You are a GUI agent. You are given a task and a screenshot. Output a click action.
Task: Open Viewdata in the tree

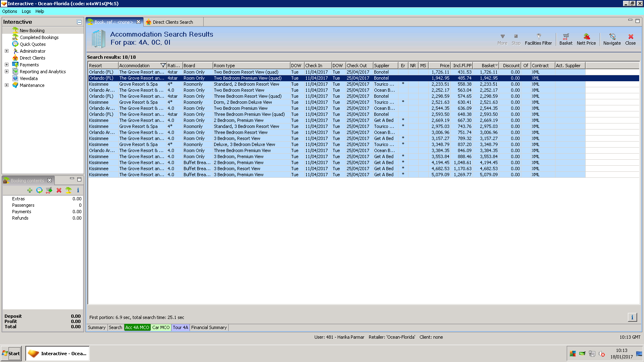[29, 78]
